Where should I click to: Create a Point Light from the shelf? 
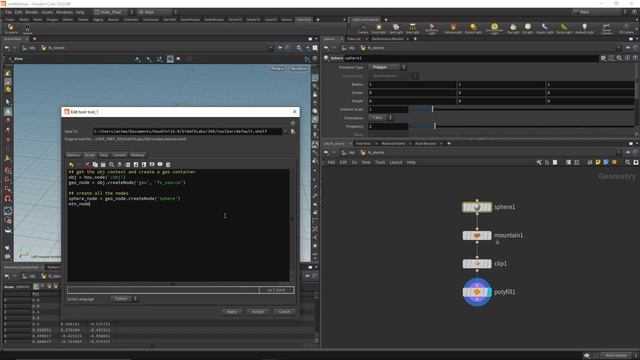(379, 29)
